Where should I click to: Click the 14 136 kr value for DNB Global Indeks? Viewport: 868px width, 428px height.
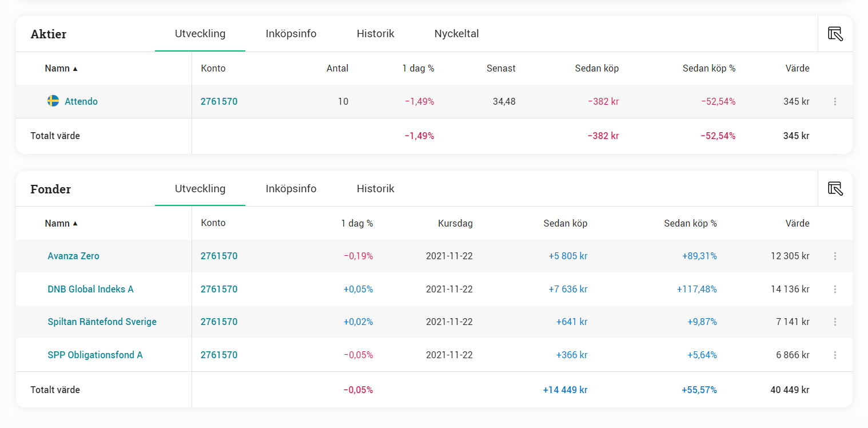[790, 290]
